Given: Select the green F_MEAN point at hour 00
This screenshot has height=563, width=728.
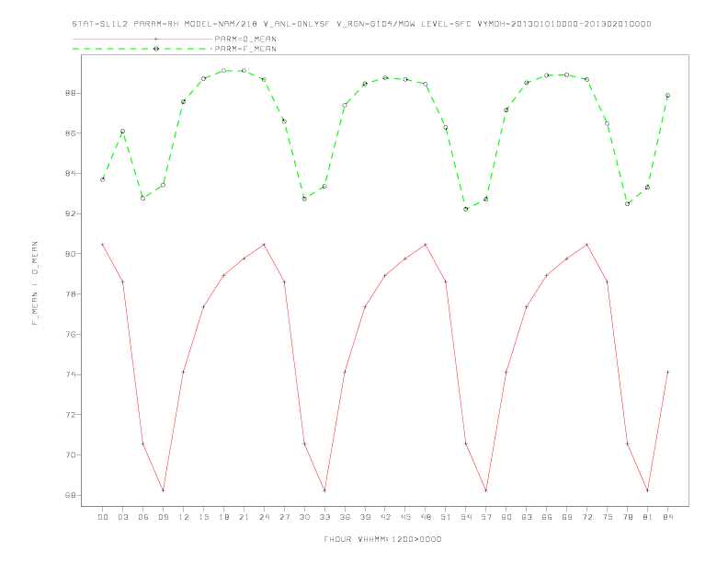Looking at the screenshot, I should point(103,179).
